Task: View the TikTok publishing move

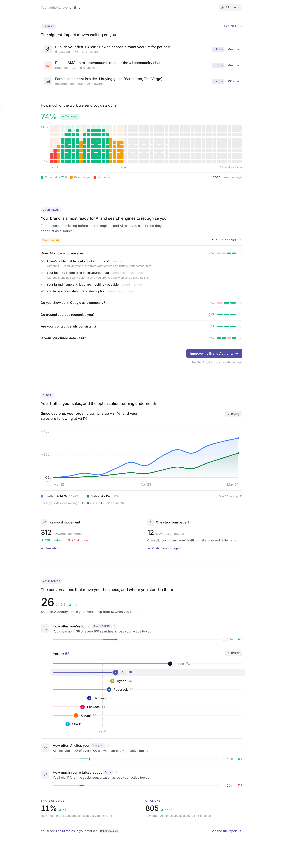Action: [x=233, y=49]
